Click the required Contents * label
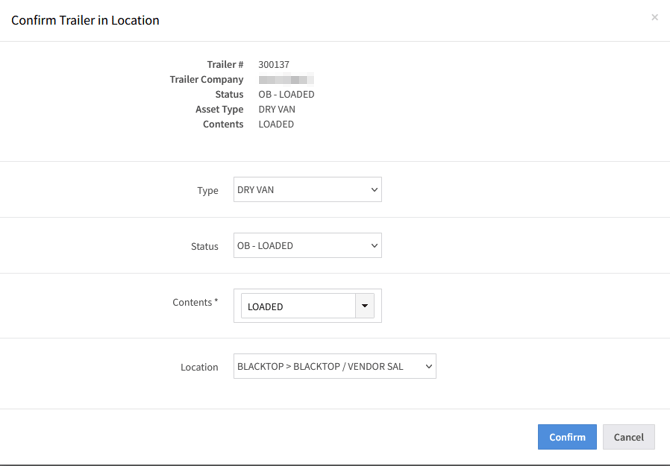This screenshot has height=466, width=670. [195, 302]
